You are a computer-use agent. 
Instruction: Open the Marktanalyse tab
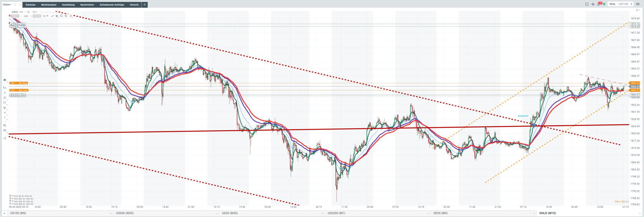(49, 5)
